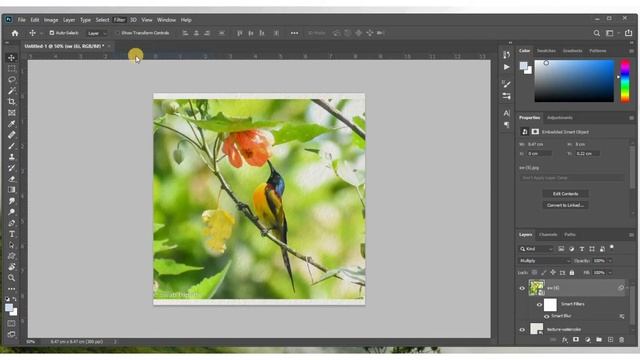640x360 pixels.
Task: Open the Opacity slider dropdown arrow
Action: pos(610,261)
